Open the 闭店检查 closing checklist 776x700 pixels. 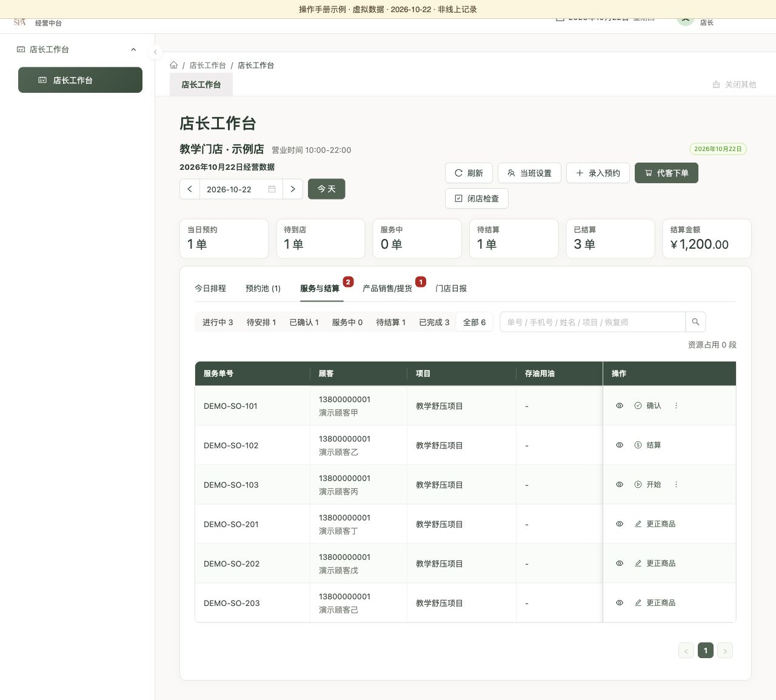[x=477, y=198]
